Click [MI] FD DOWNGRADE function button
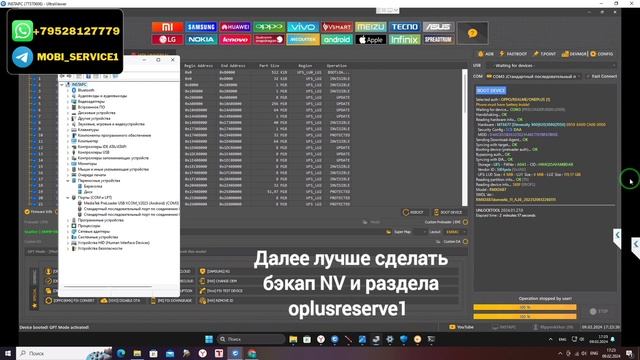The image size is (640, 360). click(x=171, y=300)
